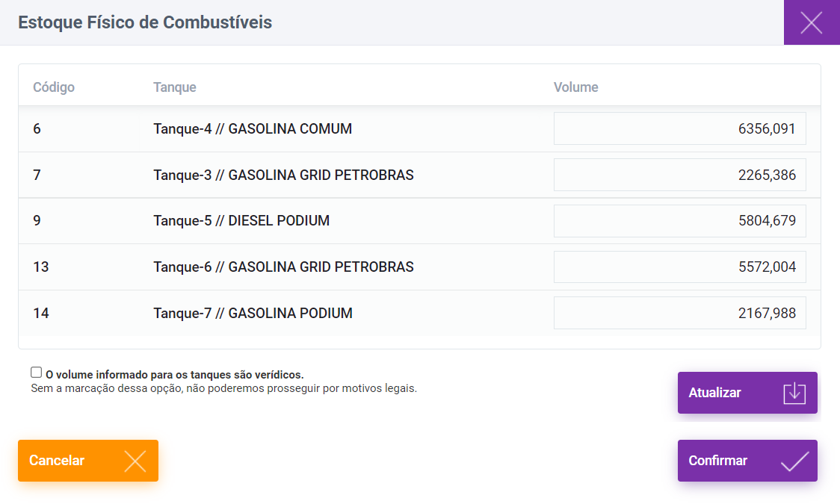This screenshot has width=840, height=504.
Task: Click the checkmark icon on Confirmar
Action: (x=794, y=461)
